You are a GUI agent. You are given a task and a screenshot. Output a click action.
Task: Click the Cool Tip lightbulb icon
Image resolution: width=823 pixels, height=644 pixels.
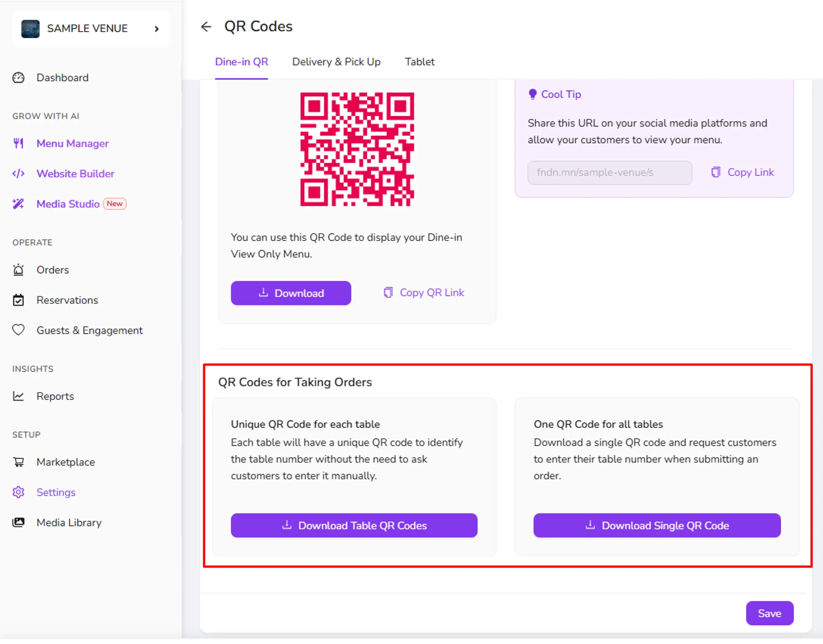click(x=532, y=94)
